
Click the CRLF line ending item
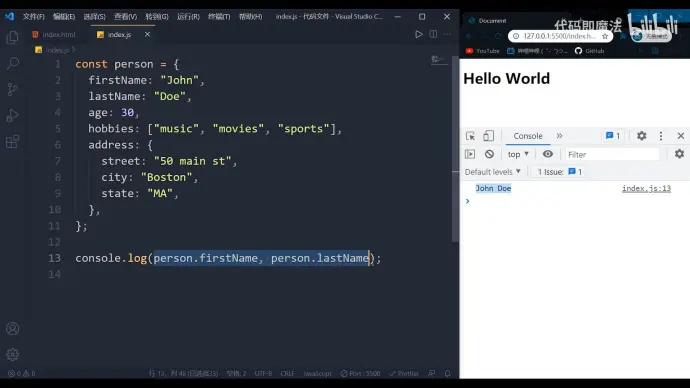[287, 373]
